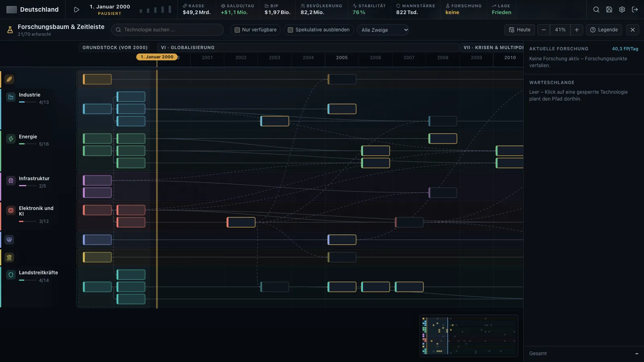This screenshot has width=644, height=362.
Task: Collapse the Gesamt section with minus
Action: point(637,354)
